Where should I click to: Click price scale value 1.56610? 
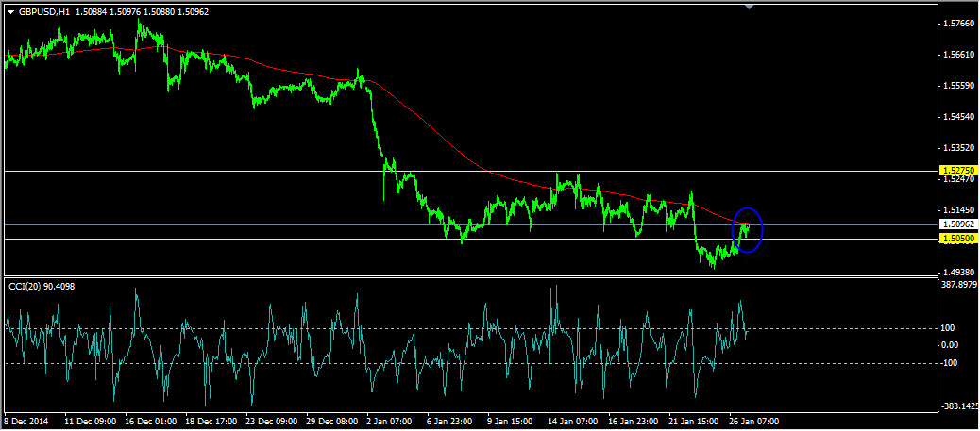click(959, 55)
